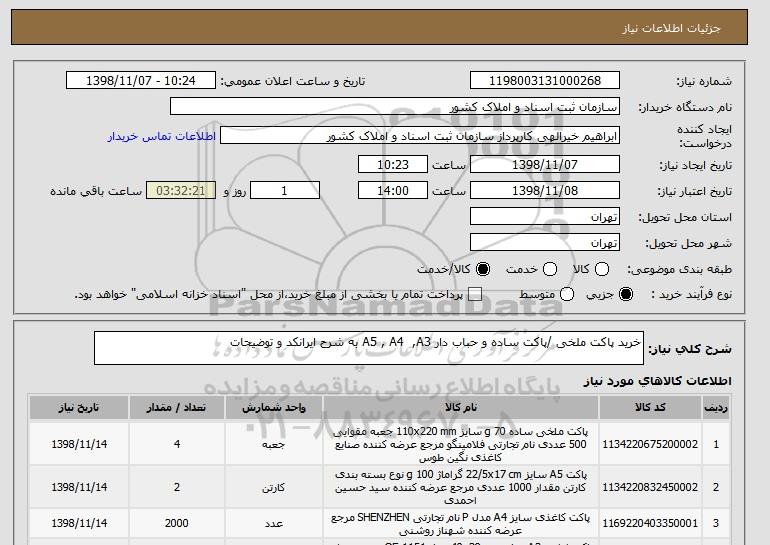Click the نام کالا column header
This screenshot has height=545, width=770.
click(x=461, y=408)
